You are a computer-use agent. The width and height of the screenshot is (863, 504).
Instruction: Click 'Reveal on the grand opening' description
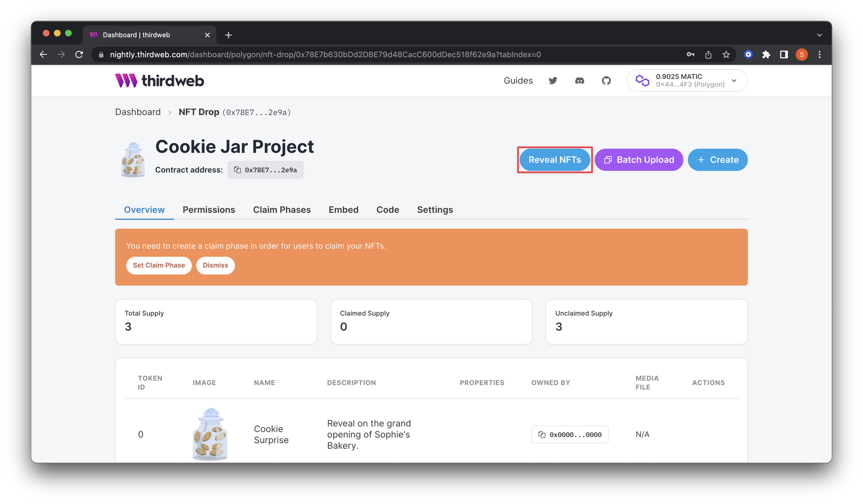[x=369, y=435]
